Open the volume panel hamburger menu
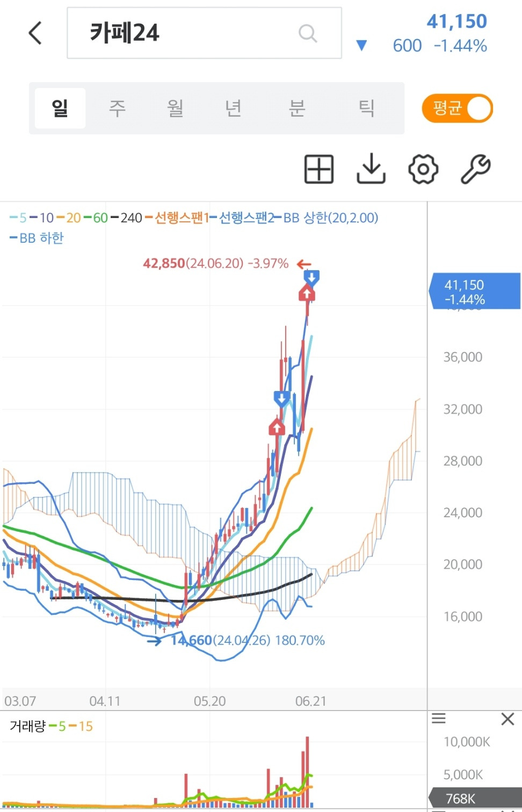The height and width of the screenshot is (812, 522). click(439, 719)
